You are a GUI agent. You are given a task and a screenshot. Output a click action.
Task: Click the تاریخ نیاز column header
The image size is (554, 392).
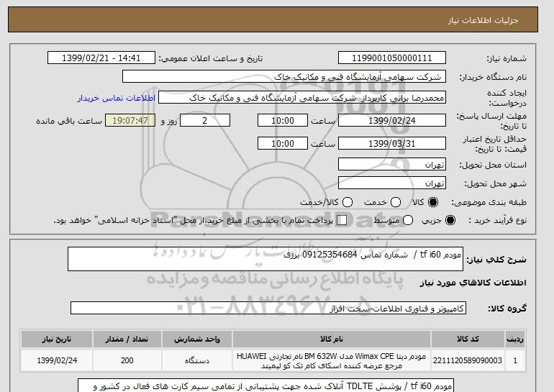[x=57, y=339]
